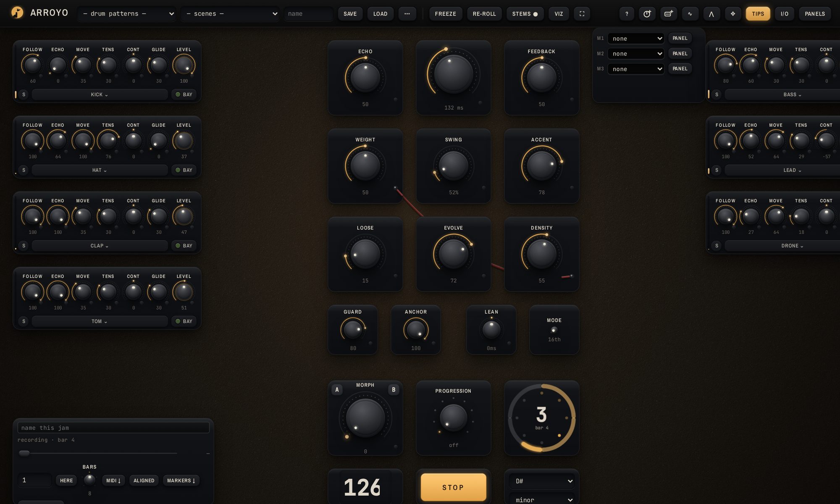Click the HERE button
The height and width of the screenshot is (504, 840).
(66, 480)
